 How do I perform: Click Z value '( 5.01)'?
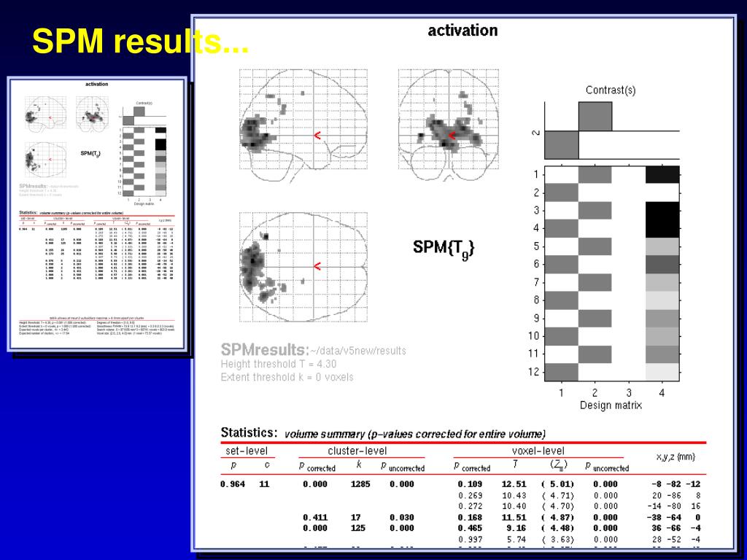(558, 484)
